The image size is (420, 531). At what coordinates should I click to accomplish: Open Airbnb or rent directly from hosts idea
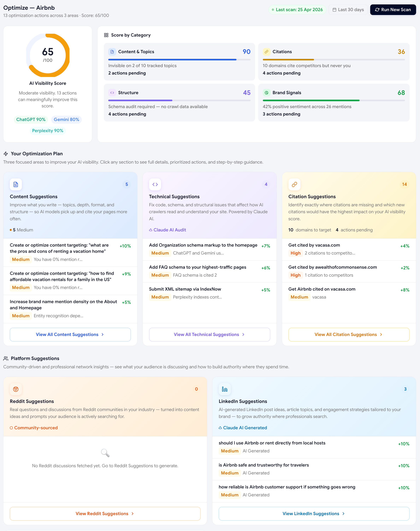[314, 447]
